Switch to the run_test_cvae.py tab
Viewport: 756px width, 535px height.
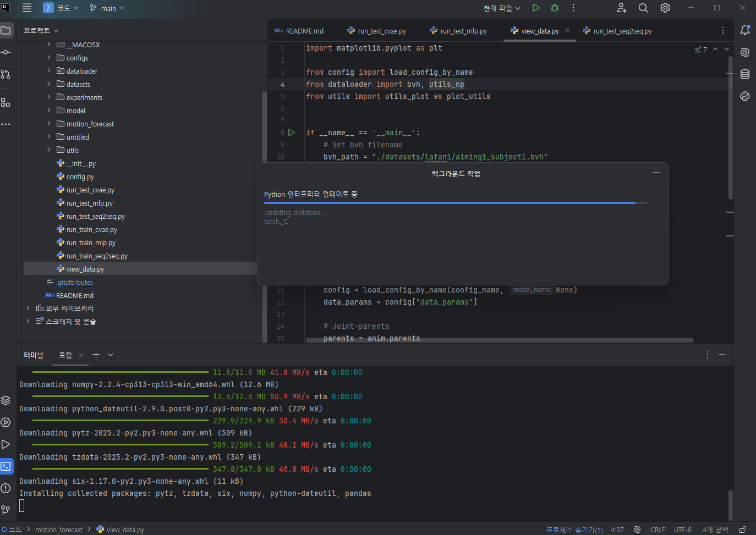click(x=377, y=31)
